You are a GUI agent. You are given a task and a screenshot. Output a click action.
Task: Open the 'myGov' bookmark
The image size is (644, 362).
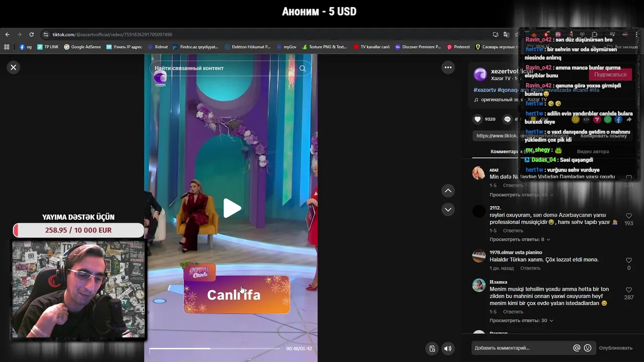286,47
